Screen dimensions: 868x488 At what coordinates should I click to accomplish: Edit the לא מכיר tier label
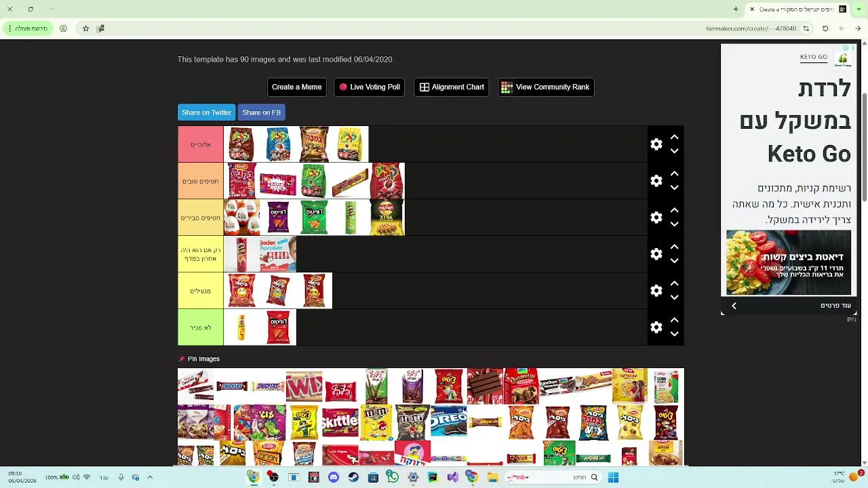click(x=201, y=327)
